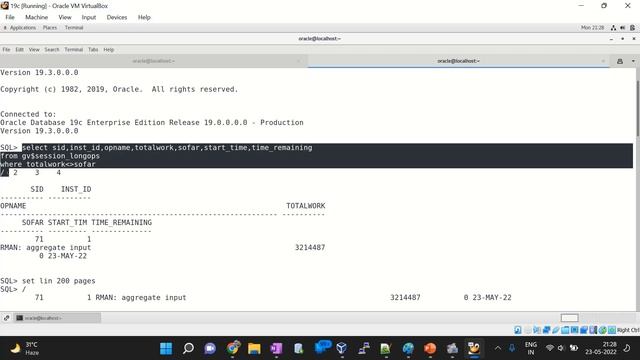Open the GNOME Places menu
640x360 pixels.
[50, 28]
